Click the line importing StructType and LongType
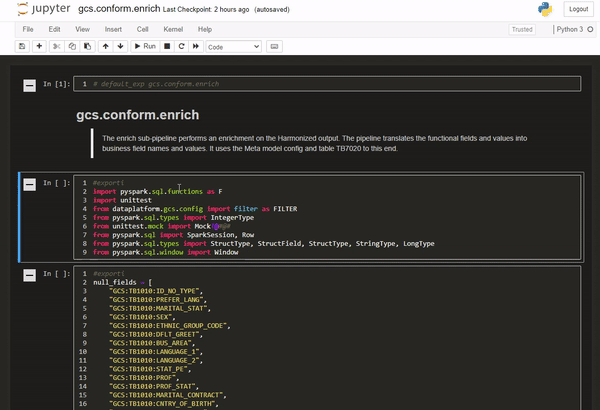This screenshot has height=410, width=600. click(264, 243)
